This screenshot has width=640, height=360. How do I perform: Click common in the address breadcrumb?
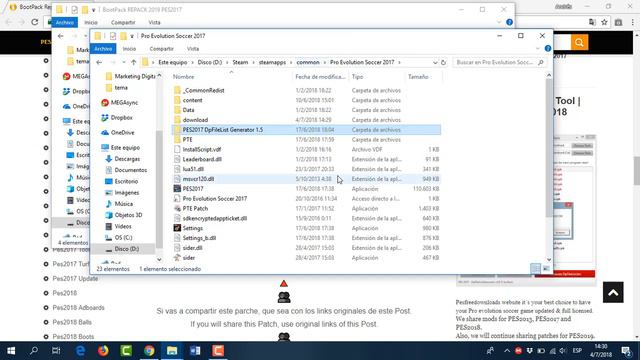[308, 62]
